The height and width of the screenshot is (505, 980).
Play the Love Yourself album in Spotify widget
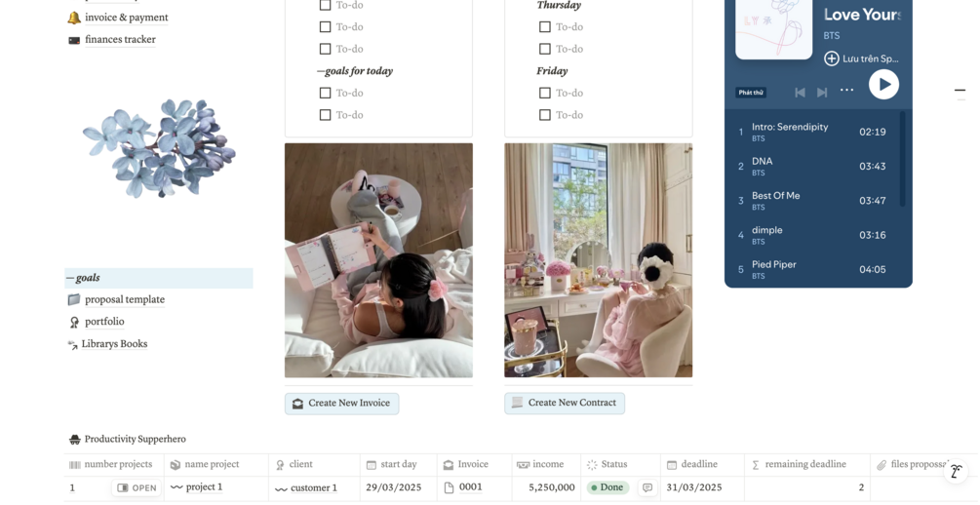click(x=883, y=85)
